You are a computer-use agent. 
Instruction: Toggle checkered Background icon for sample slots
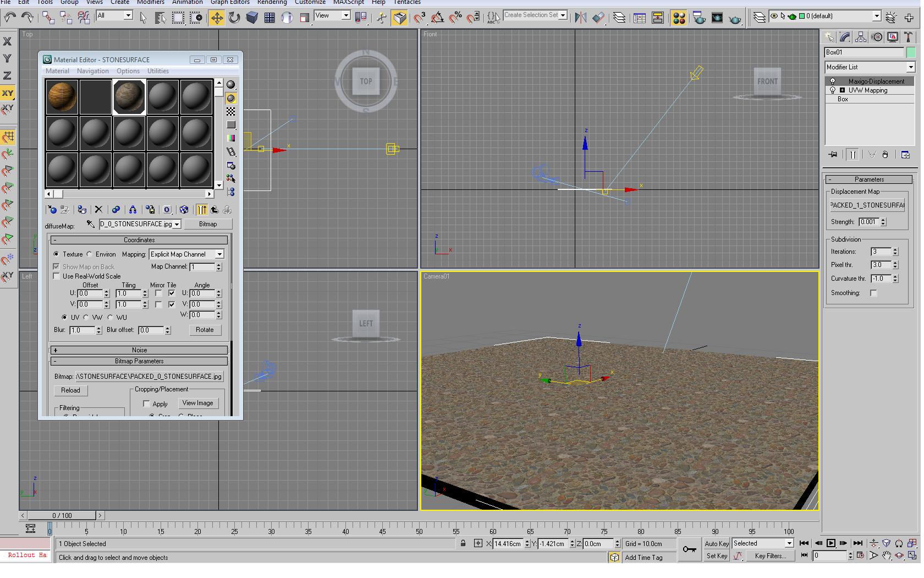click(x=231, y=112)
